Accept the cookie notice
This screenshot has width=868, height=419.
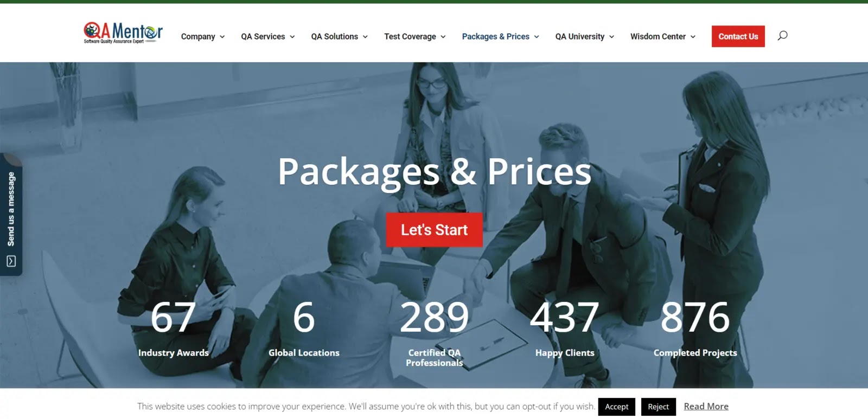tap(617, 407)
